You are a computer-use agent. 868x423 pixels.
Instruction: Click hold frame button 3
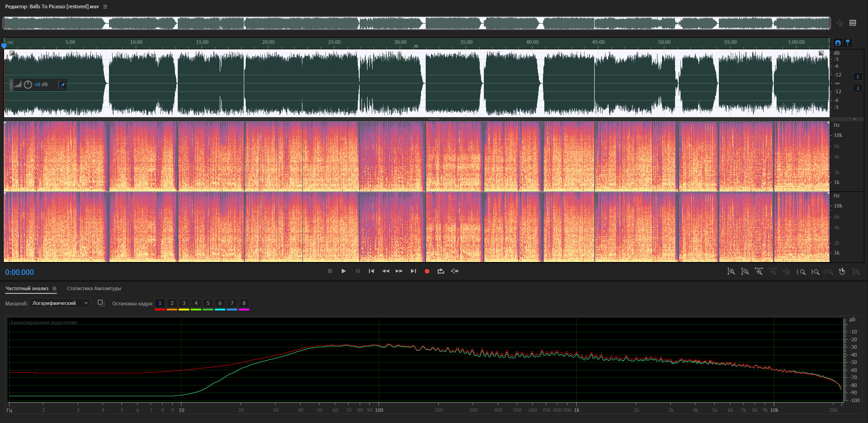click(x=184, y=303)
